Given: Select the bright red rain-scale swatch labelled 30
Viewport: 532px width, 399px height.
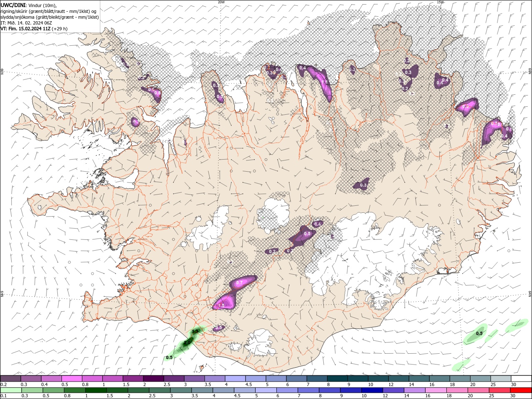Looking at the screenshot, I should 521,390.
